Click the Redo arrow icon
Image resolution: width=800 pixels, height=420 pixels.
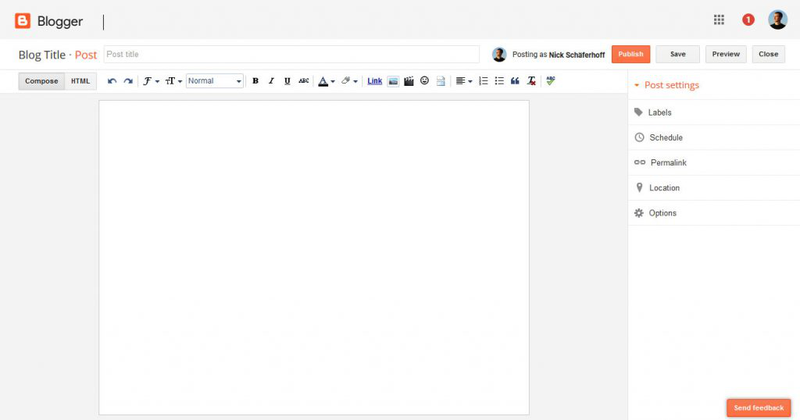pyautogui.click(x=128, y=81)
